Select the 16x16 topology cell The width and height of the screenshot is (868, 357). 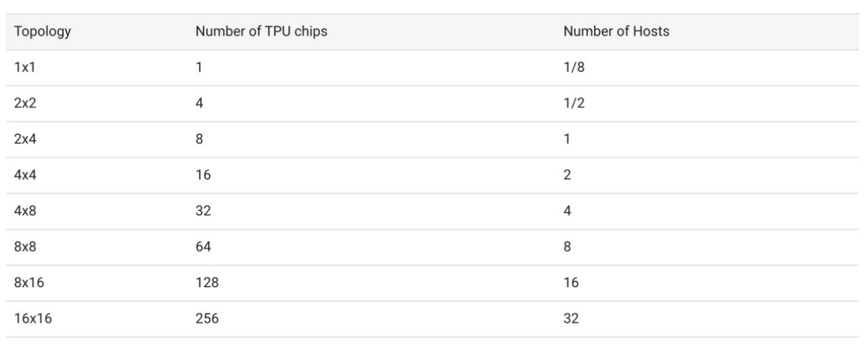point(33,319)
